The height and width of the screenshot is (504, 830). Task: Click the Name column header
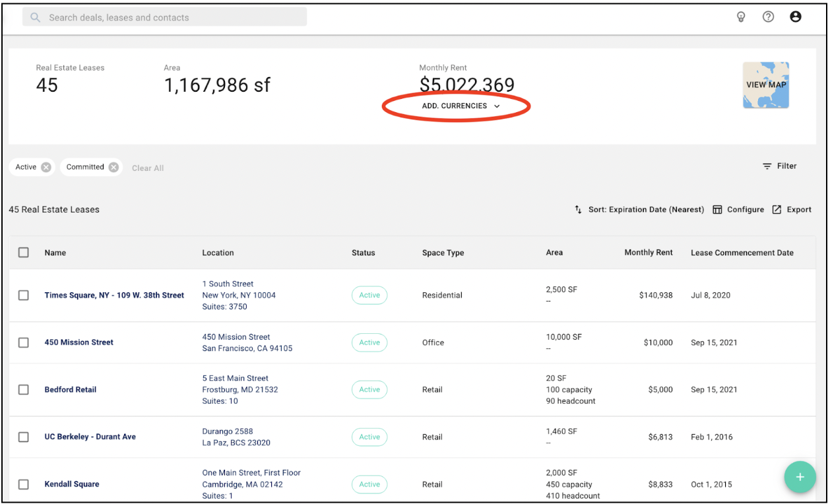click(x=55, y=253)
